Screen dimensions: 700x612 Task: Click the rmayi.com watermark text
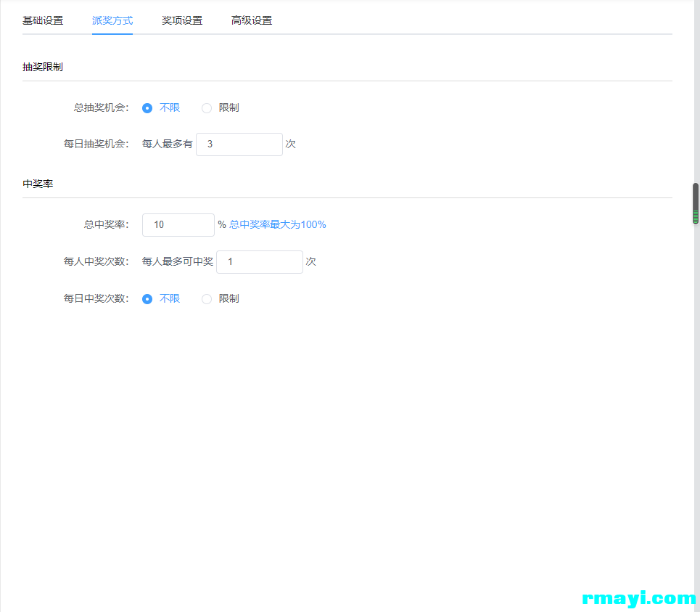pyautogui.click(x=638, y=599)
